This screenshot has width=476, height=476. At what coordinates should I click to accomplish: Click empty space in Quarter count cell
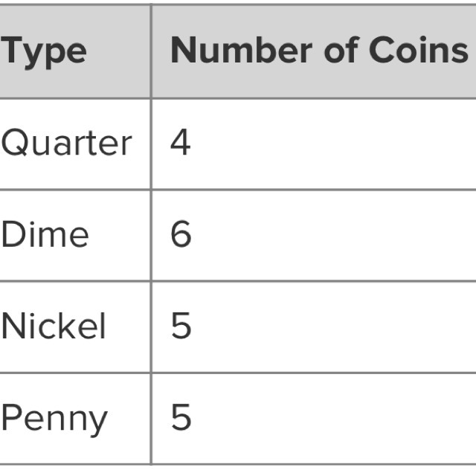[x=334, y=144]
